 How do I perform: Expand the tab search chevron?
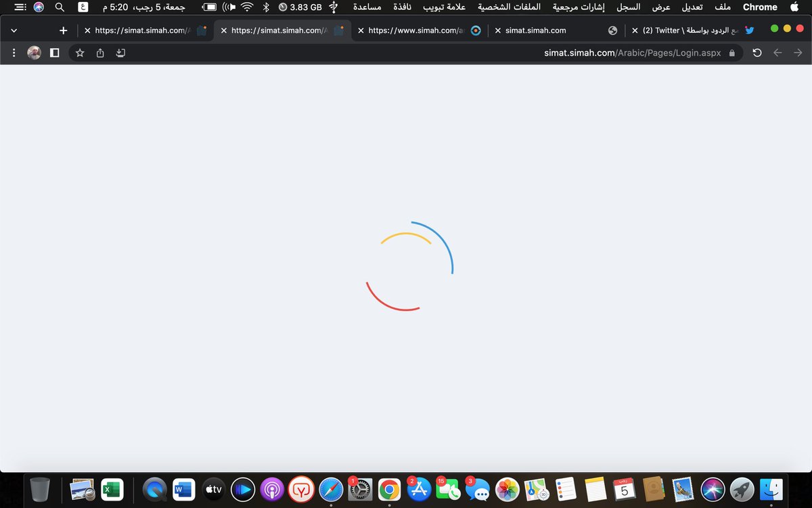[14, 30]
